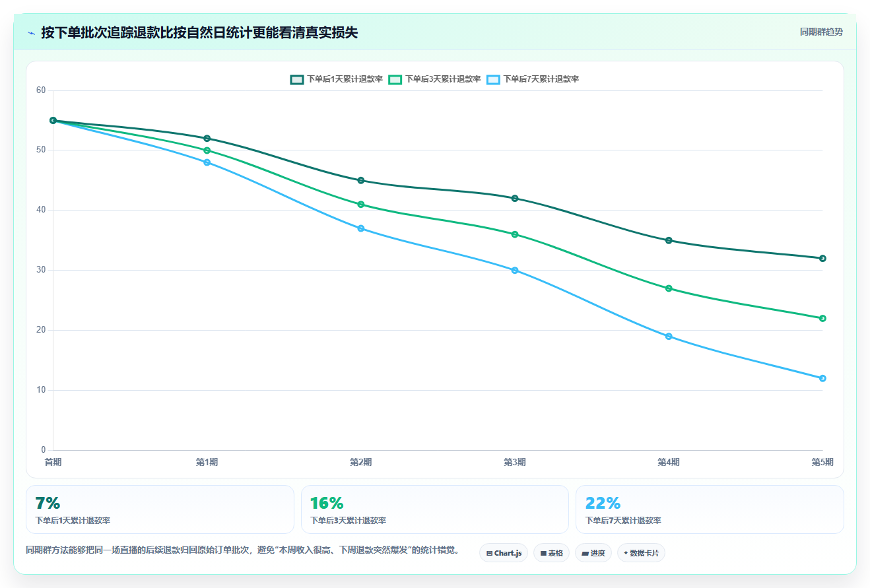Select the 7-day data point at 第3期
Image resolution: width=870 pixels, height=588 pixels.
(515, 271)
